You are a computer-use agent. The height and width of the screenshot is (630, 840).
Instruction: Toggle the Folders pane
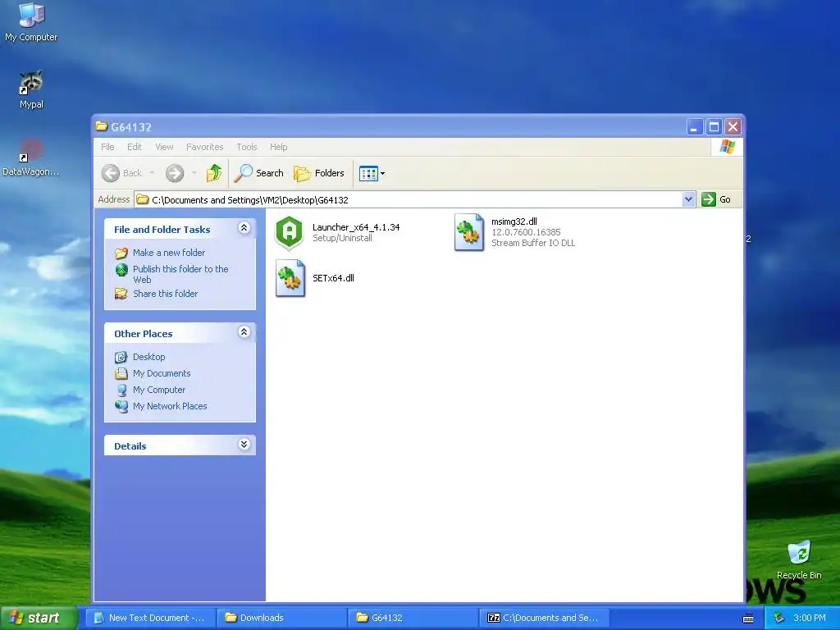click(319, 173)
